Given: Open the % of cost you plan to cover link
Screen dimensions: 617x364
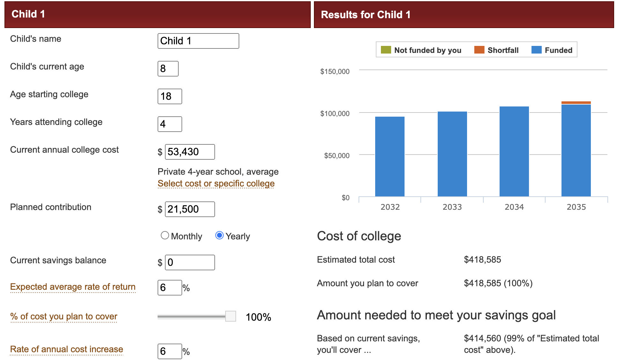Looking at the screenshot, I should pos(64,317).
